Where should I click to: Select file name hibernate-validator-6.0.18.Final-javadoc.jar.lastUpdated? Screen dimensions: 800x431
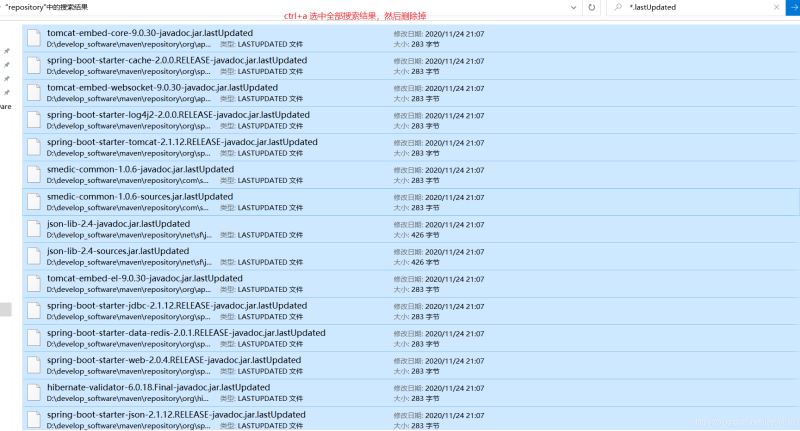pyautogui.click(x=159, y=387)
